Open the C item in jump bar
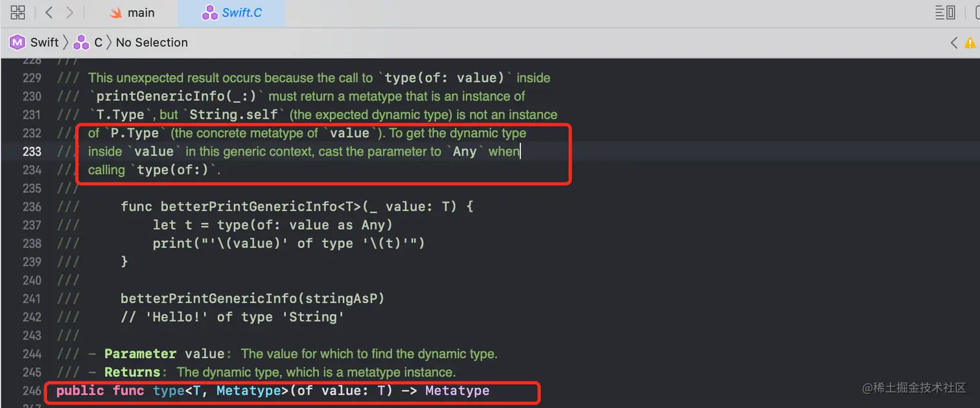 [99, 42]
